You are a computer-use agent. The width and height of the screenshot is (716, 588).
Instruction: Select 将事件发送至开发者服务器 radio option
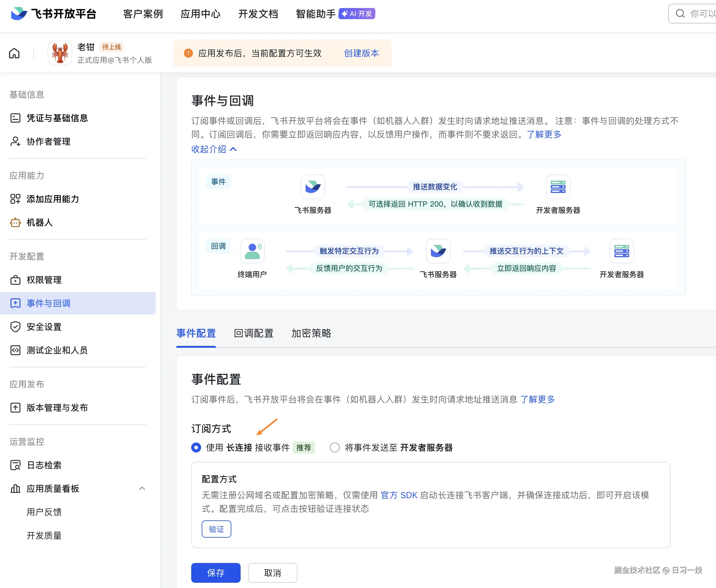335,447
